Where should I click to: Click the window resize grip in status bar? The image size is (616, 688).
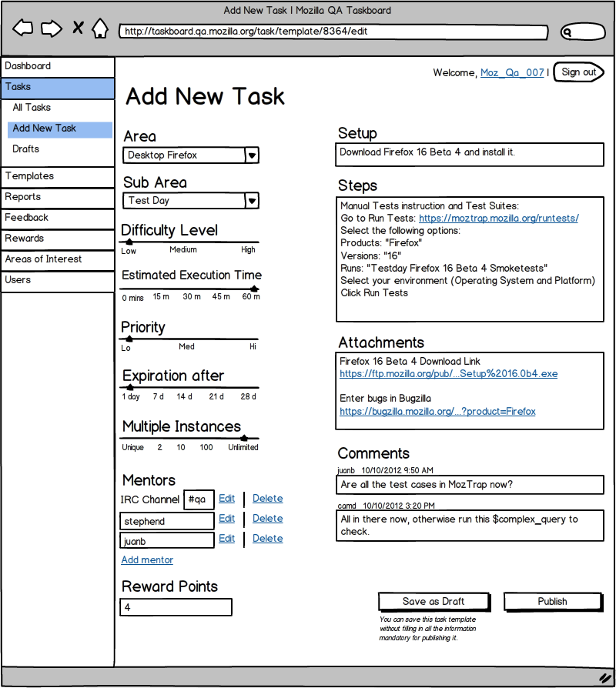coord(605,678)
